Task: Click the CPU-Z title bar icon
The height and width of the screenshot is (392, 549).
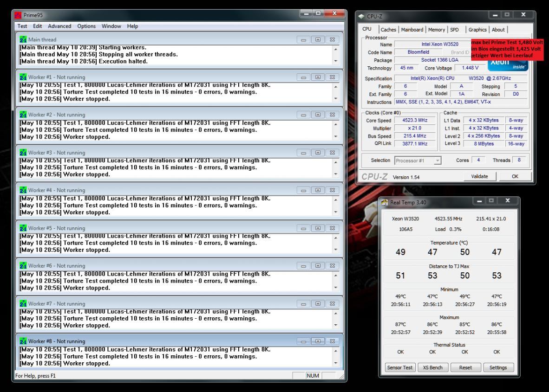Action: tap(361, 16)
